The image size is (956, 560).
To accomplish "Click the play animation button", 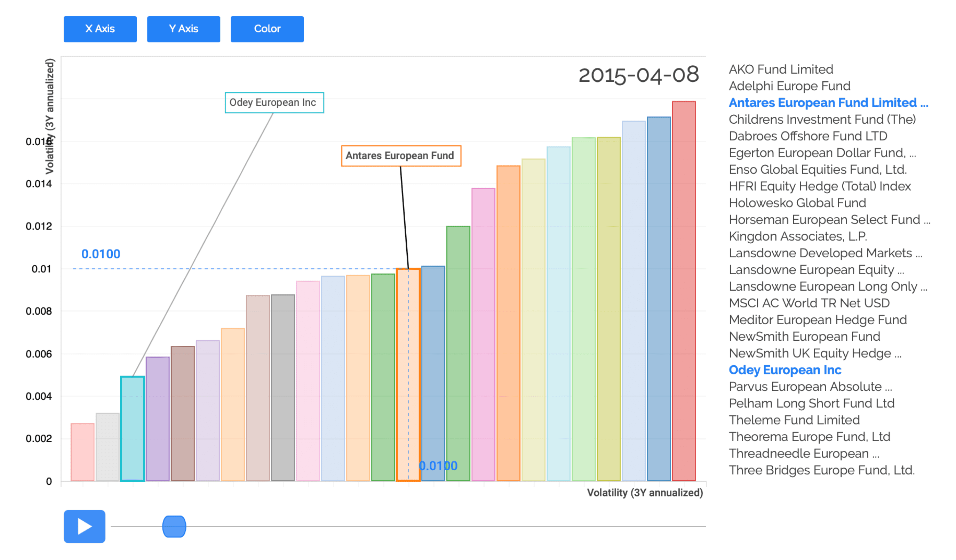I will coord(84,526).
